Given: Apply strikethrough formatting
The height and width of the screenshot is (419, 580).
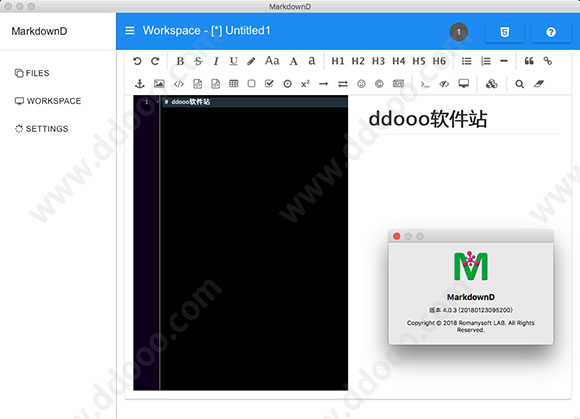Looking at the screenshot, I should 198,61.
